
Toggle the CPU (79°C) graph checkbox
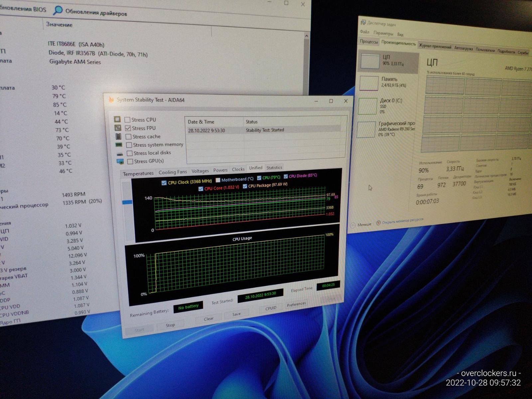coord(259,178)
